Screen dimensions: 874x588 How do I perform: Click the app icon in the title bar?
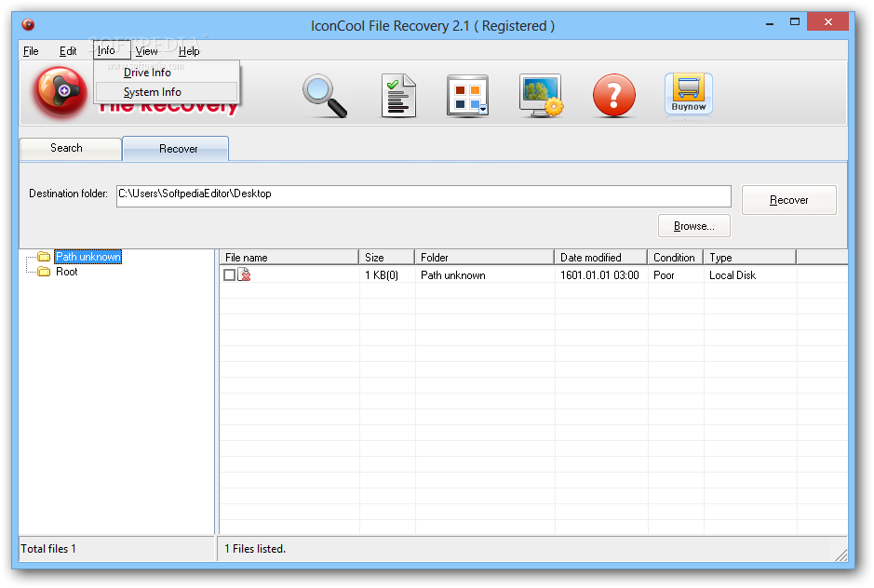click(x=28, y=24)
